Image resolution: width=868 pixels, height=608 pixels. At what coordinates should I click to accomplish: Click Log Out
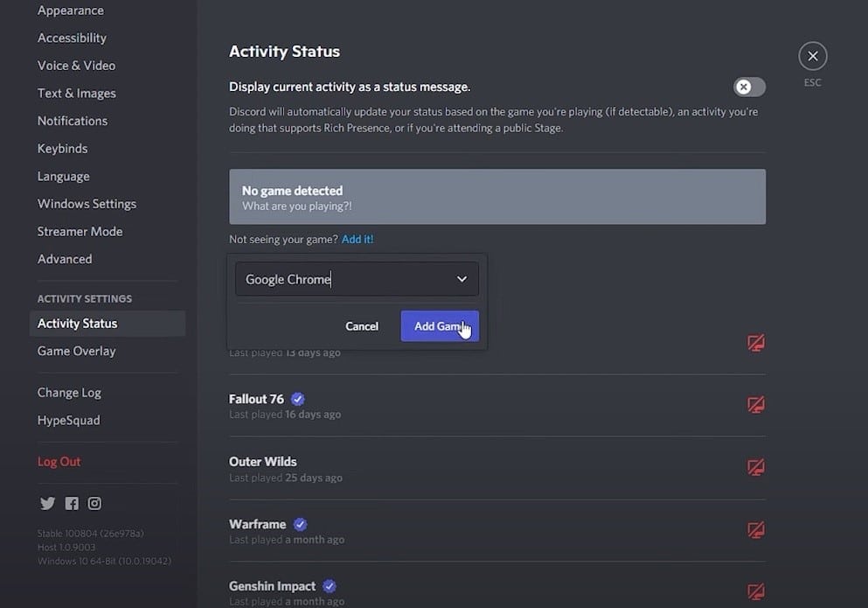(59, 462)
